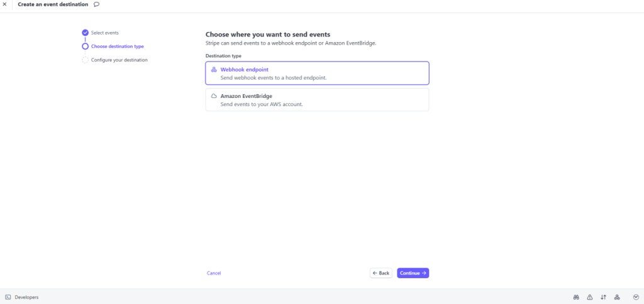Select Webhook endpoint as destination type

pyautogui.click(x=317, y=73)
